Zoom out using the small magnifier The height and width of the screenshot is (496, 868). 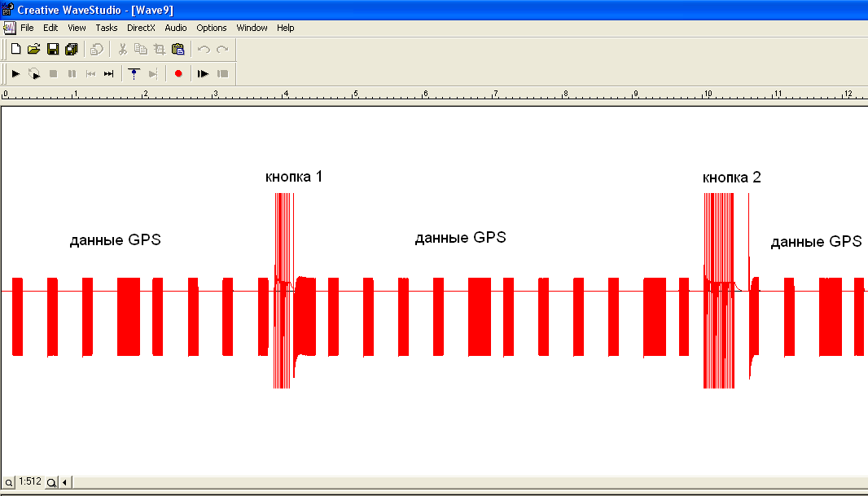[9, 482]
